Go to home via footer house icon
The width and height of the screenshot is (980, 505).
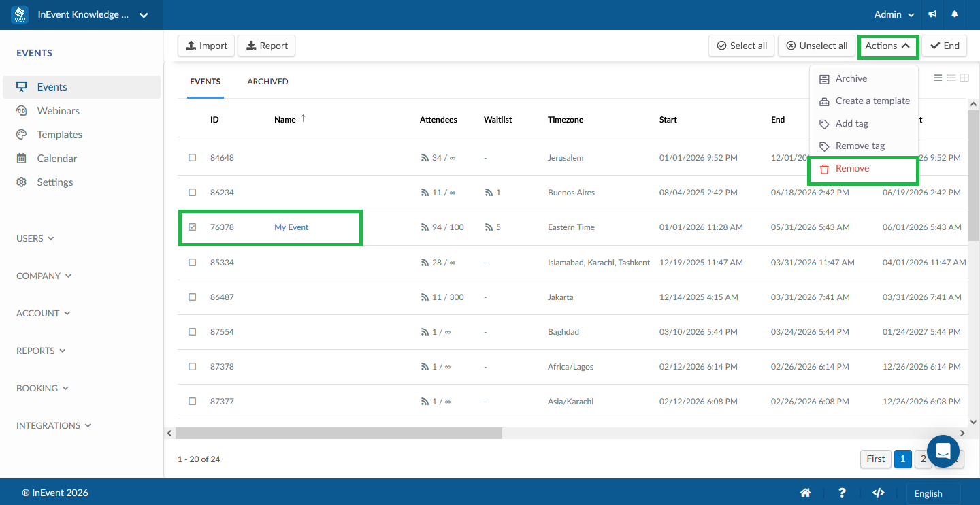(805, 493)
